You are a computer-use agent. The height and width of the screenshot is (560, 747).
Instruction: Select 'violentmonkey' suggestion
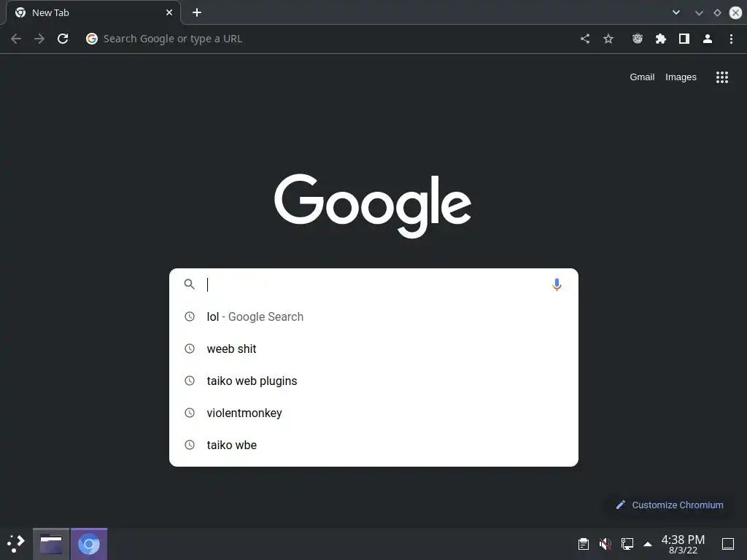tap(373, 413)
